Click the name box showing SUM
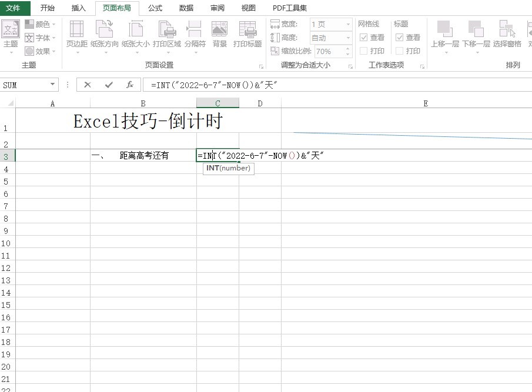The width and height of the screenshot is (532, 392). click(x=25, y=85)
